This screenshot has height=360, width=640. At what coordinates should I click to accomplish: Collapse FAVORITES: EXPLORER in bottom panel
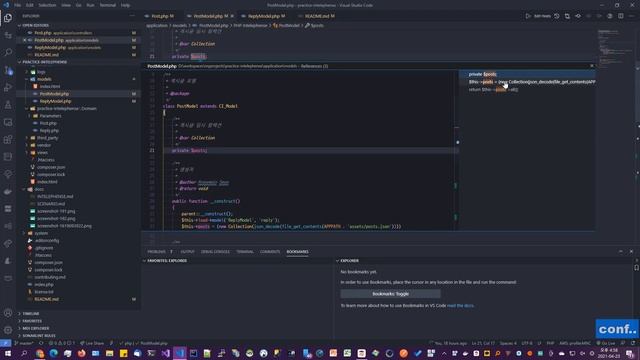coord(167,260)
